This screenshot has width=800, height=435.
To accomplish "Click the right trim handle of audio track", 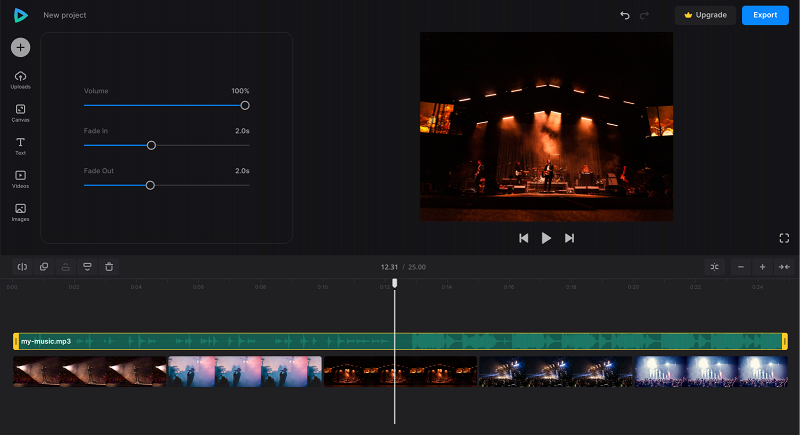I will tap(785, 341).
